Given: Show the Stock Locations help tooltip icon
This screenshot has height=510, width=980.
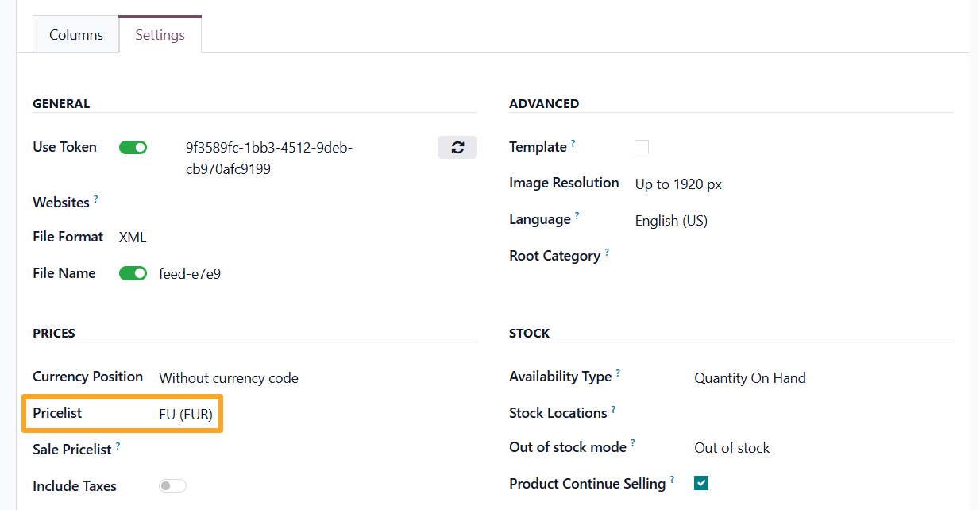Looking at the screenshot, I should pos(614,409).
